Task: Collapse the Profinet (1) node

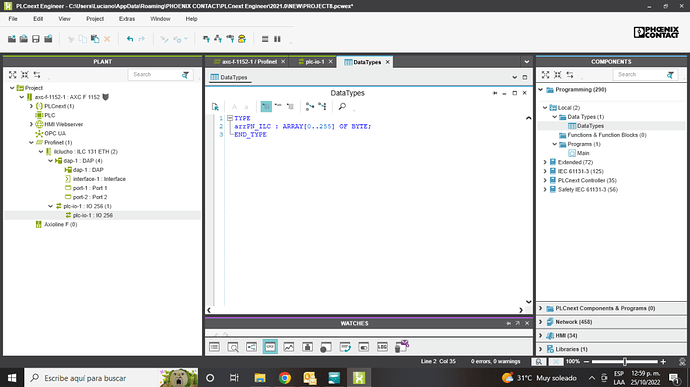Action: (x=31, y=143)
